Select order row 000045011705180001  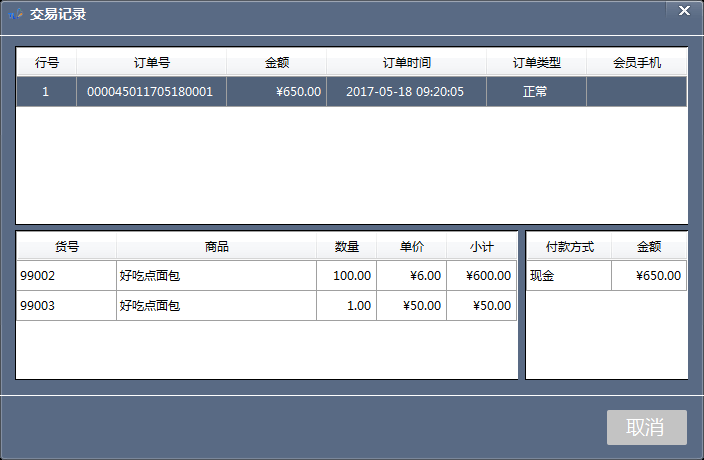[151, 91]
